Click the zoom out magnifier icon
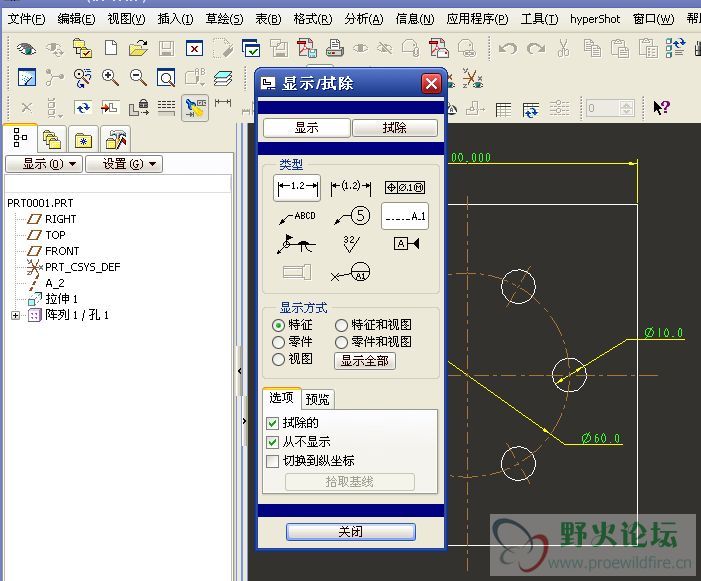Image resolution: width=701 pixels, height=581 pixels. [138, 78]
